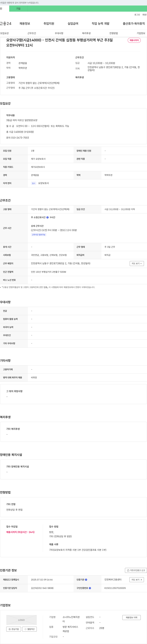Image resolution: width=147 pixels, height=644 pixels.
Task: Click the 열람차단 button
Action: [30, 629]
